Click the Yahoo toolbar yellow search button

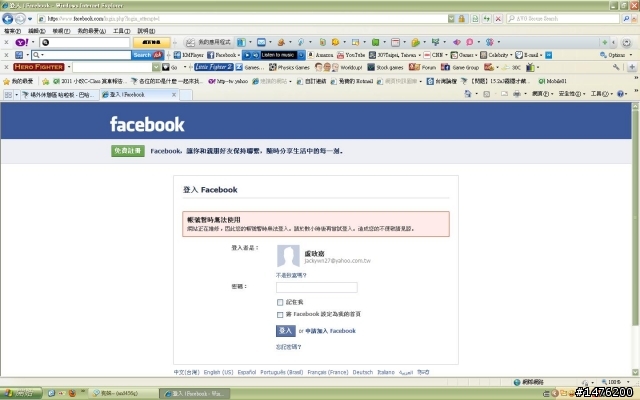[151, 42]
